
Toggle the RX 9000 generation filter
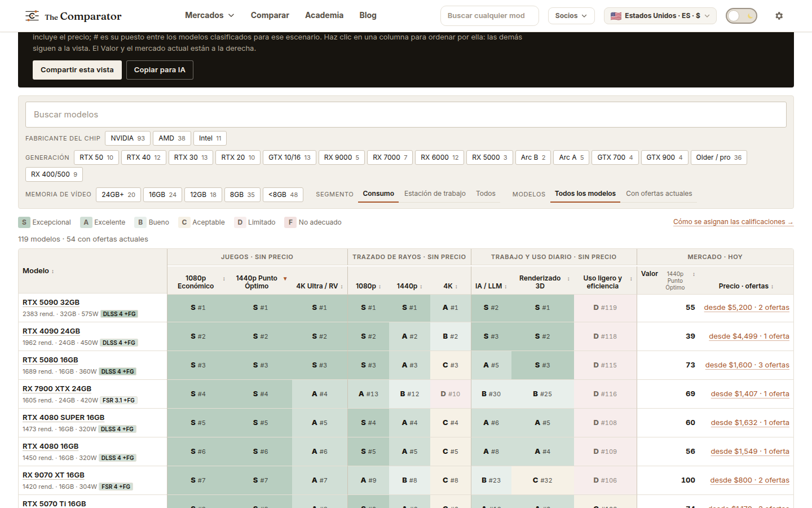coord(342,157)
